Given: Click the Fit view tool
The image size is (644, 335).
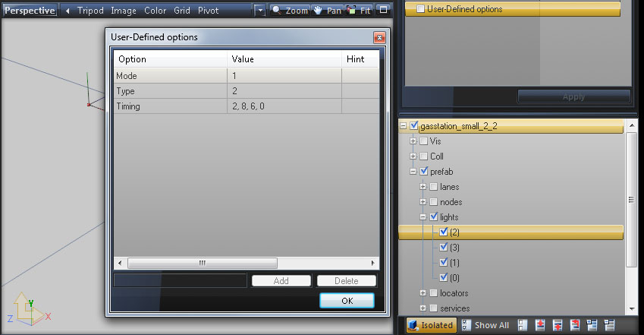Looking at the screenshot, I should [x=360, y=11].
